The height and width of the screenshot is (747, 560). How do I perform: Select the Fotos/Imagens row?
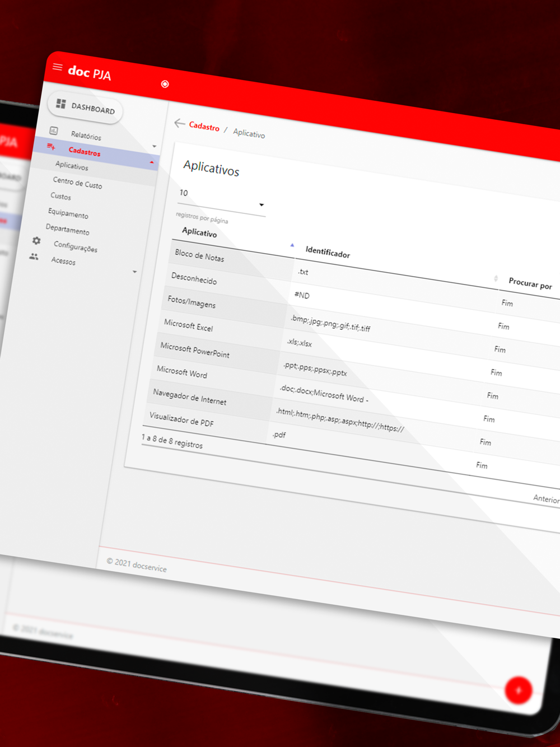tap(192, 302)
